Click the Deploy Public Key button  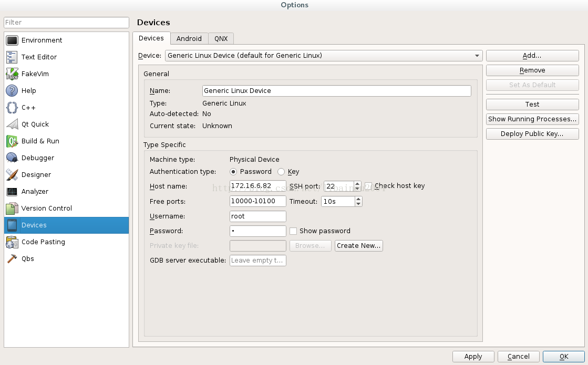click(532, 133)
